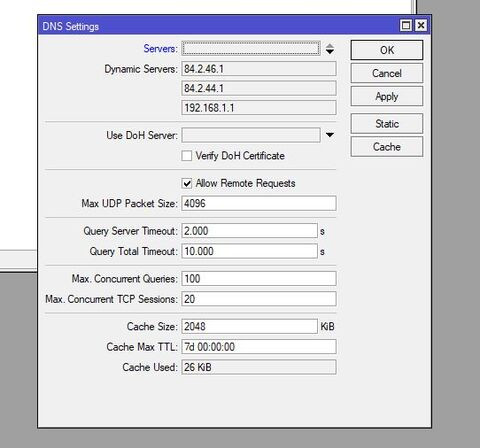This screenshot has width=480, height=448.
Task: Expand the Use DoH Server dropdown arrow
Action: (x=330, y=135)
